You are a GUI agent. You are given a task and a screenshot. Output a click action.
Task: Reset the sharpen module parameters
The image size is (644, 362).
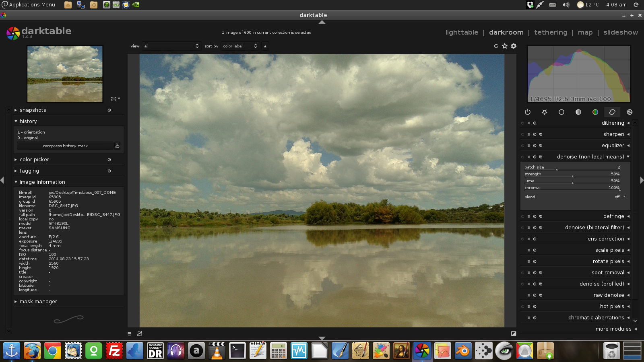point(535,134)
